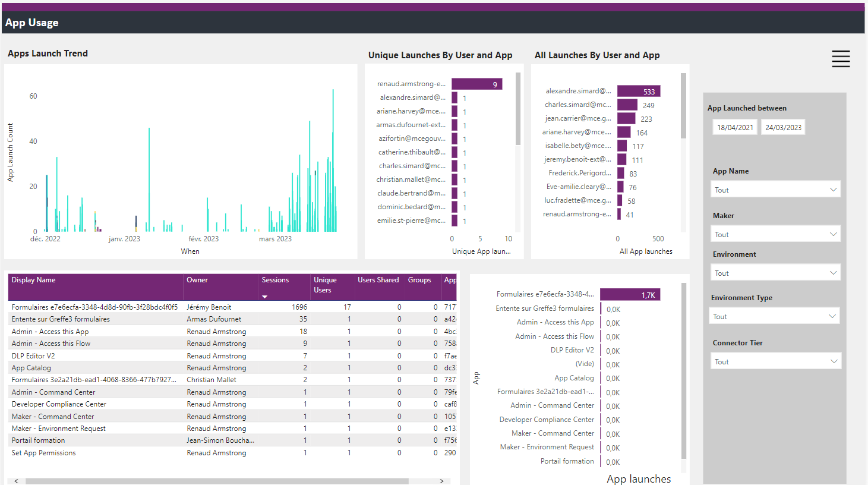The width and height of the screenshot is (868, 485).
Task: Edit the end date 24/03/2023 field
Action: [x=783, y=127]
